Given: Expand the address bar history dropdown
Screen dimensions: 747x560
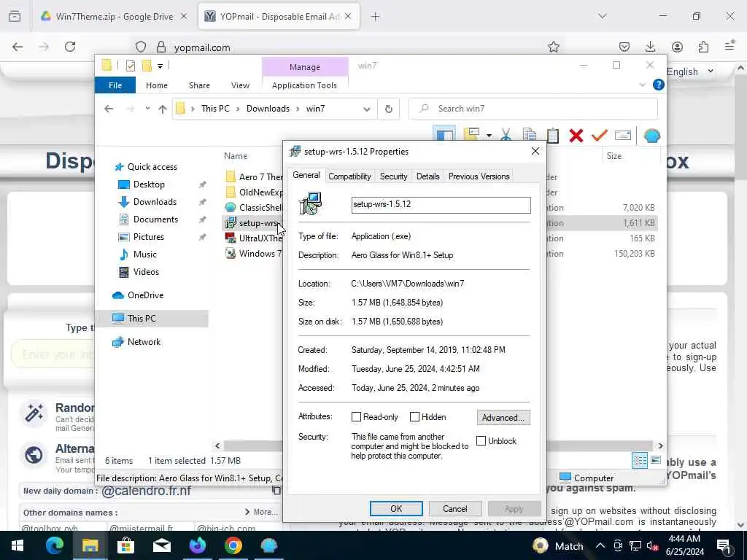Looking at the screenshot, I should pos(367,109).
